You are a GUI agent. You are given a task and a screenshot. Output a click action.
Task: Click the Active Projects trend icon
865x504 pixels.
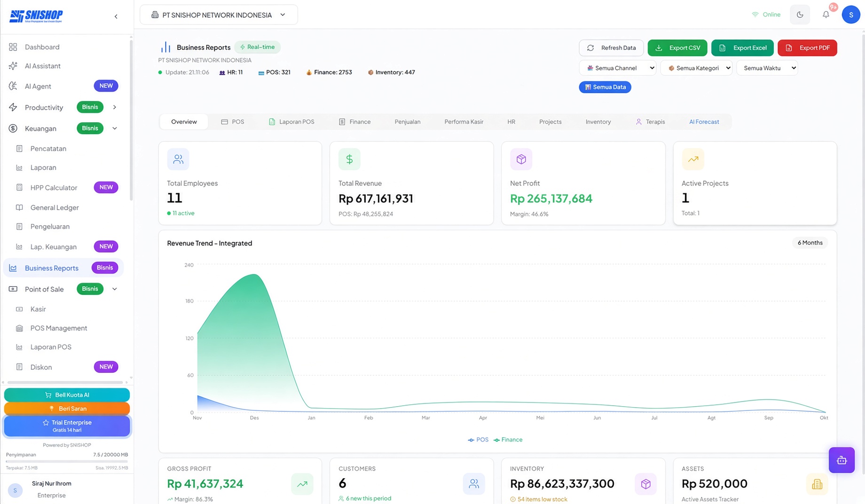click(693, 159)
